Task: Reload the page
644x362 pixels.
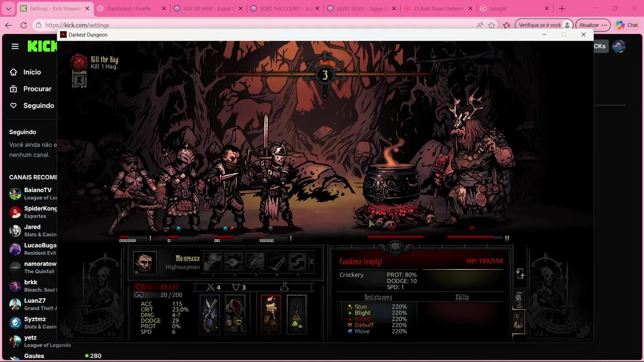Action: [x=24, y=25]
